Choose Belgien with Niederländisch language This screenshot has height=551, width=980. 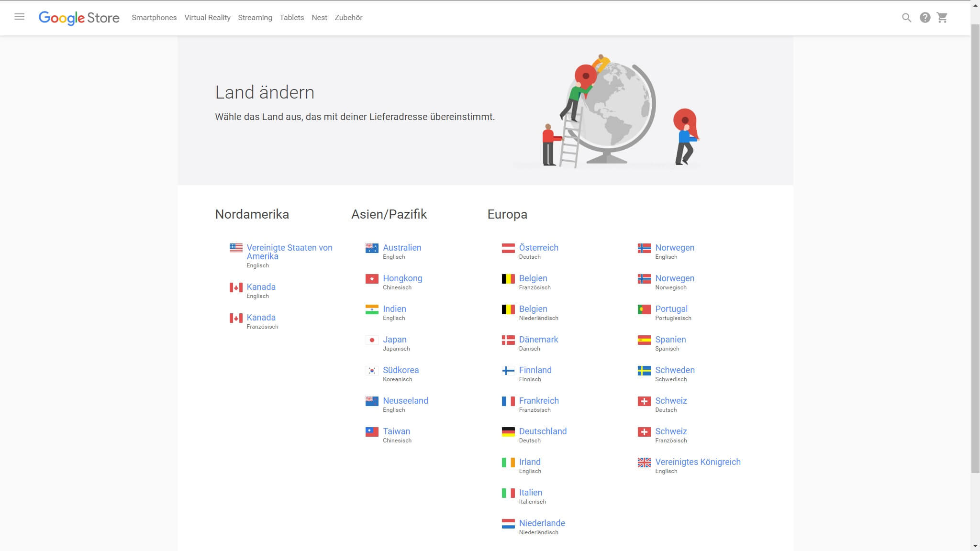(x=533, y=309)
